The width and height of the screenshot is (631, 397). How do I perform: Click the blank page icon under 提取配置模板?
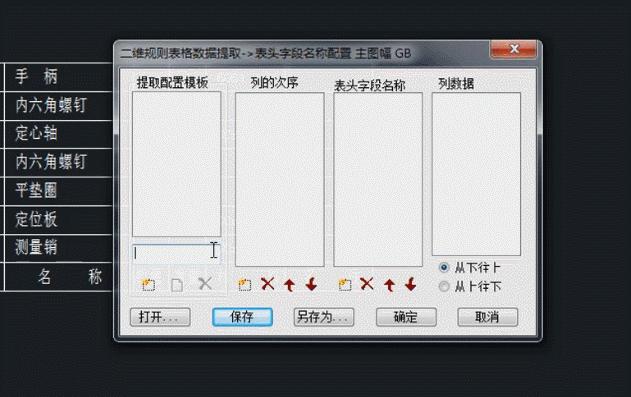[177, 285]
